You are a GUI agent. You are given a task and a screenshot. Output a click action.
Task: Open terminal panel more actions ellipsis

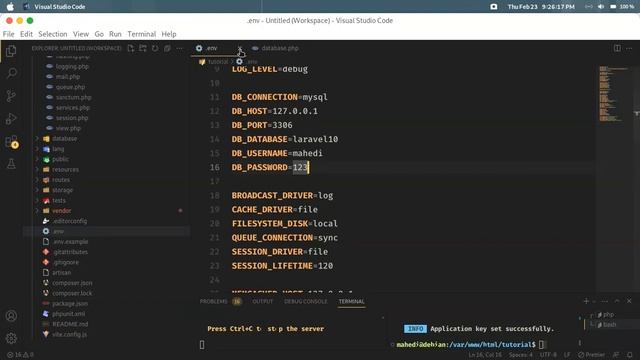point(605,301)
